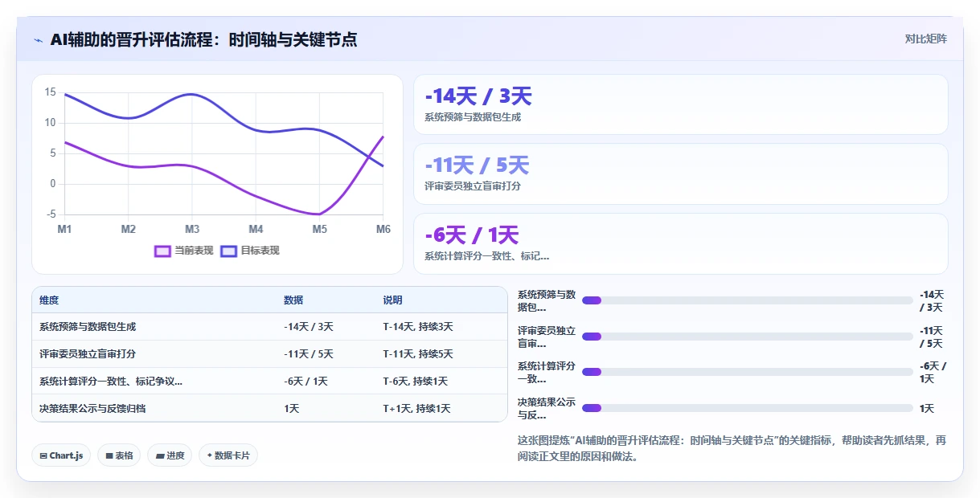This screenshot has width=980, height=498.
Task: Click the 说明 column header
Action: (393, 300)
